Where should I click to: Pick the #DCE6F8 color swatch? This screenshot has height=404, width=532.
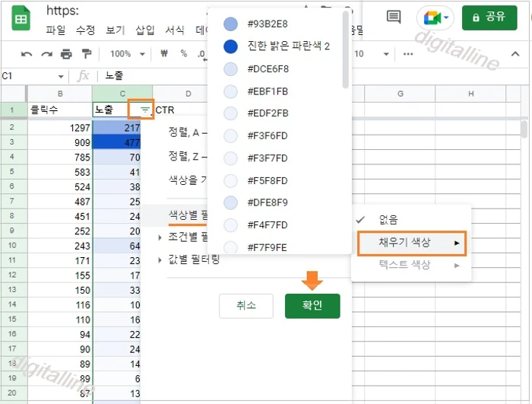pos(230,69)
